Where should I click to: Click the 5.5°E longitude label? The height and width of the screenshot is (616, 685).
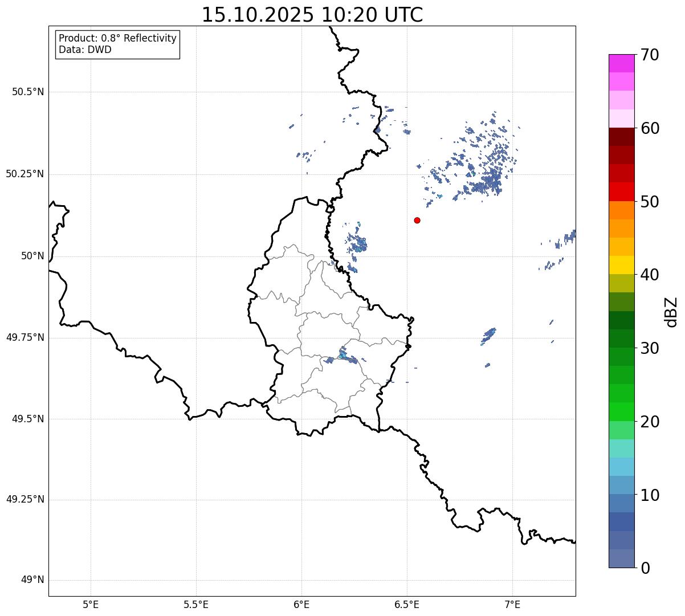196,605
